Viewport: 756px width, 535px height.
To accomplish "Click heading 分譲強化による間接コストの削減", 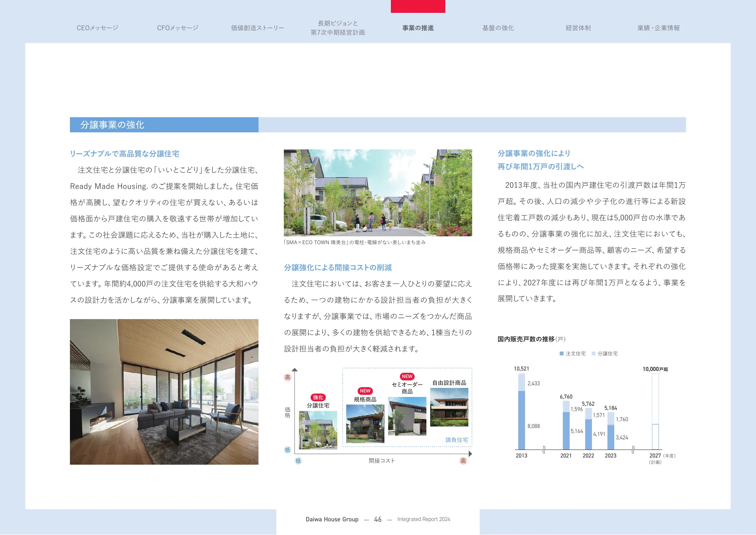I will (x=338, y=267).
